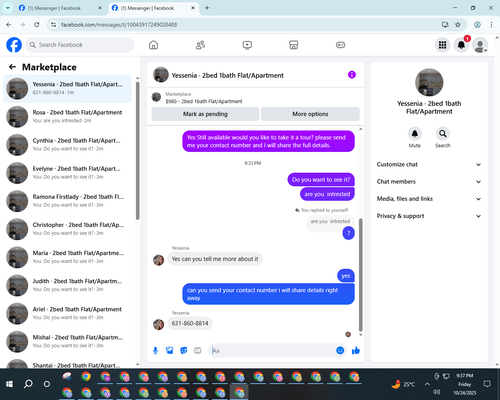
Task: Open the Menu grid icon
Action: tap(442, 45)
